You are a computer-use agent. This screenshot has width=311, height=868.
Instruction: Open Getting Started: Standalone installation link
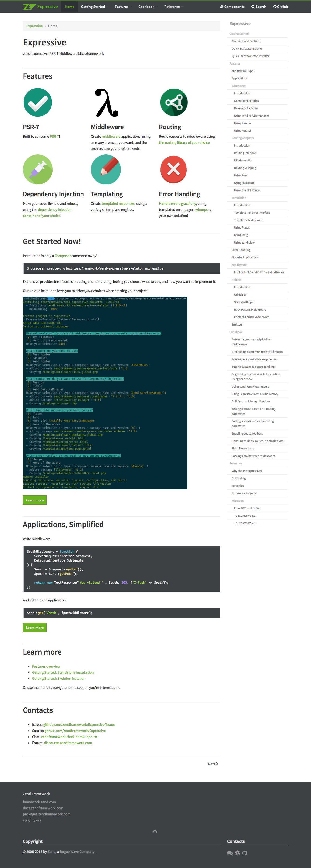tap(63, 672)
